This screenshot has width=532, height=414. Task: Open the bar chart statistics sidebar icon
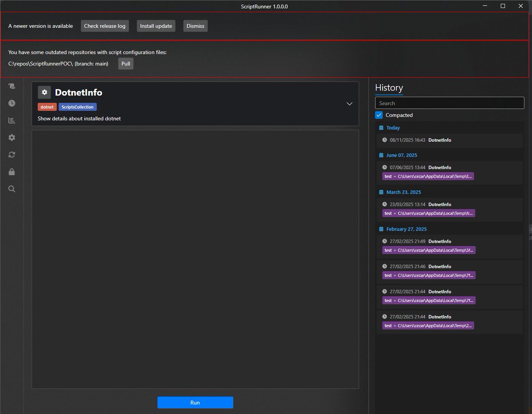[x=12, y=120]
